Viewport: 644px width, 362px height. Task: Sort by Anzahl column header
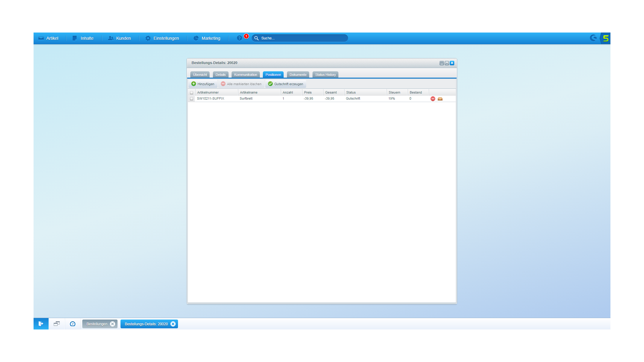[291, 93]
